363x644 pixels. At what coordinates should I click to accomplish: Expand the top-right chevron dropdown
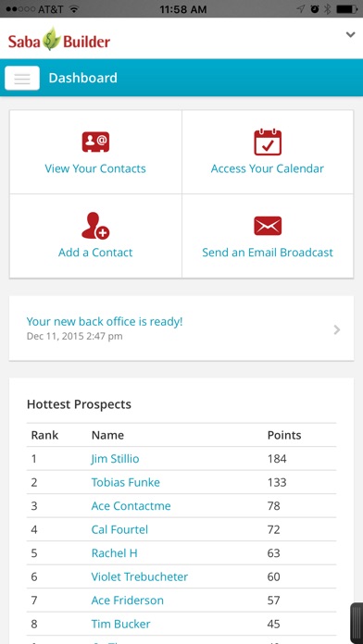pos(350,34)
